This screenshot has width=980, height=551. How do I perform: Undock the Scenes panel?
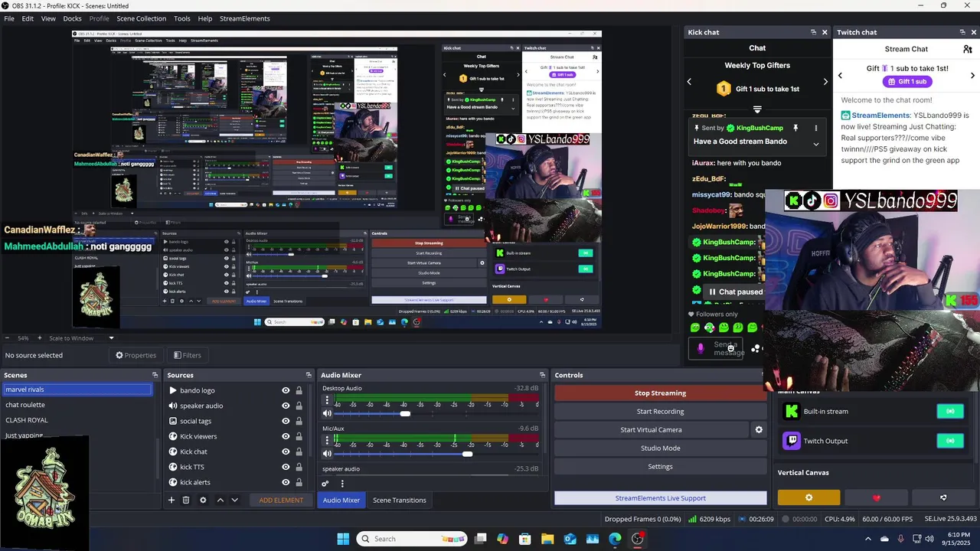click(155, 375)
